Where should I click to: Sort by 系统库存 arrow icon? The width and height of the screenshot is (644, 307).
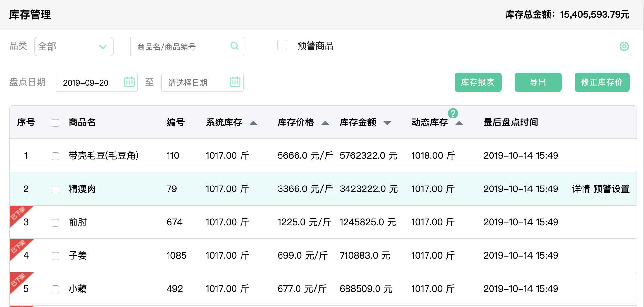[x=253, y=123]
